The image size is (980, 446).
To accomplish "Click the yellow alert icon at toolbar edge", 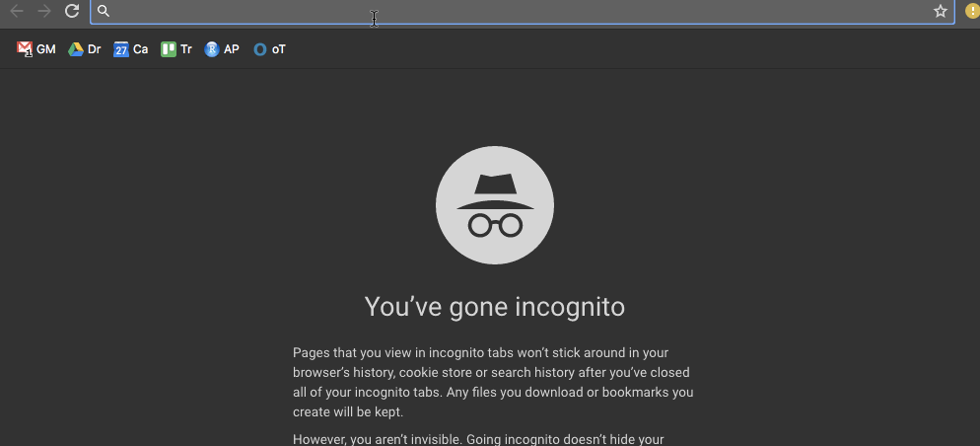I will pos(972,11).
